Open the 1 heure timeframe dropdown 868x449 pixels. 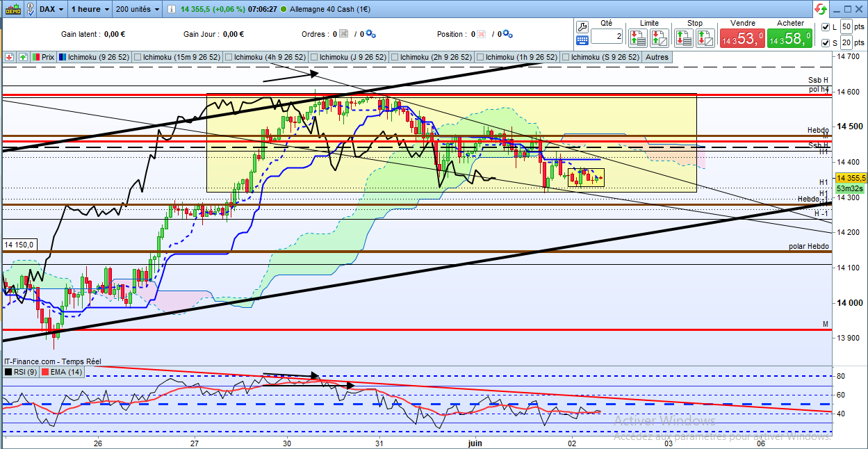tap(90, 9)
